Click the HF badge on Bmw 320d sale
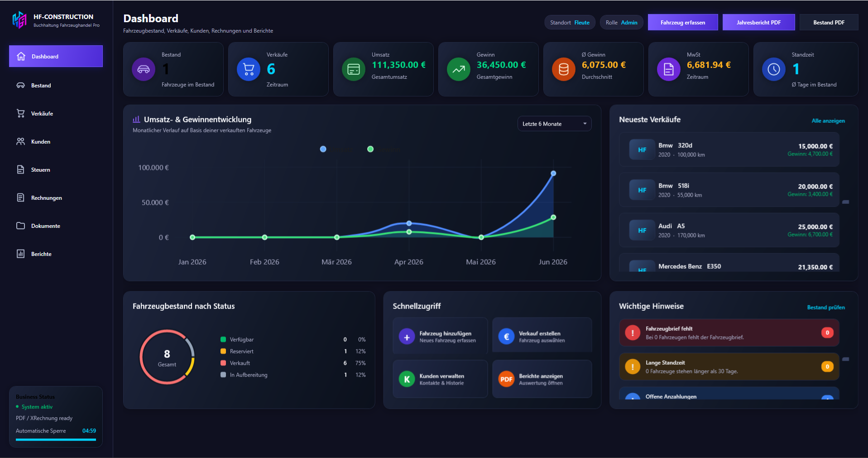 pyautogui.click(x=642, y=150)
